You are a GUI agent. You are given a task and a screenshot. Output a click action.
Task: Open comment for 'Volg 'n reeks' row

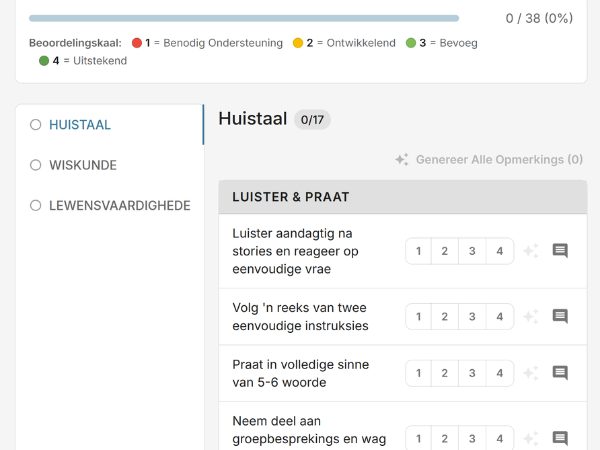(x=560, y=316)
